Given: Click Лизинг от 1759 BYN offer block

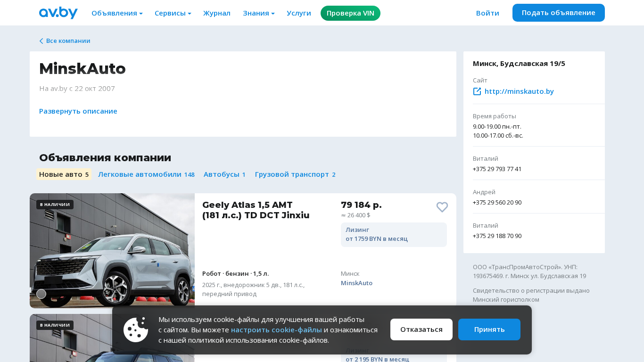Looking at the screenshot, I should 394,235.
